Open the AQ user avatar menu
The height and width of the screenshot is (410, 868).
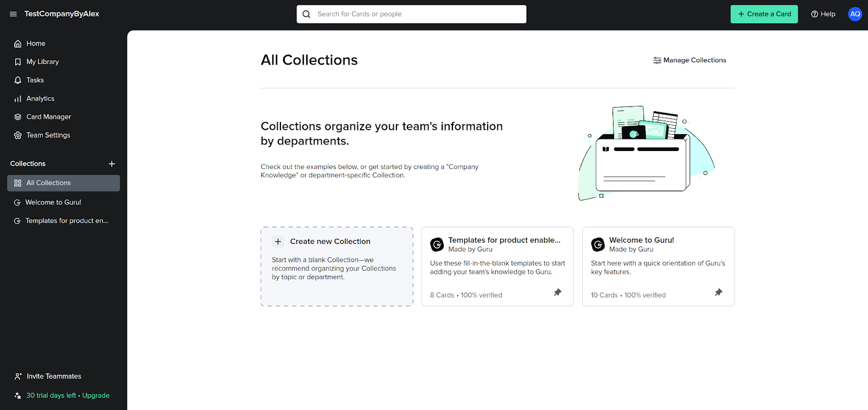coord(855,14)
